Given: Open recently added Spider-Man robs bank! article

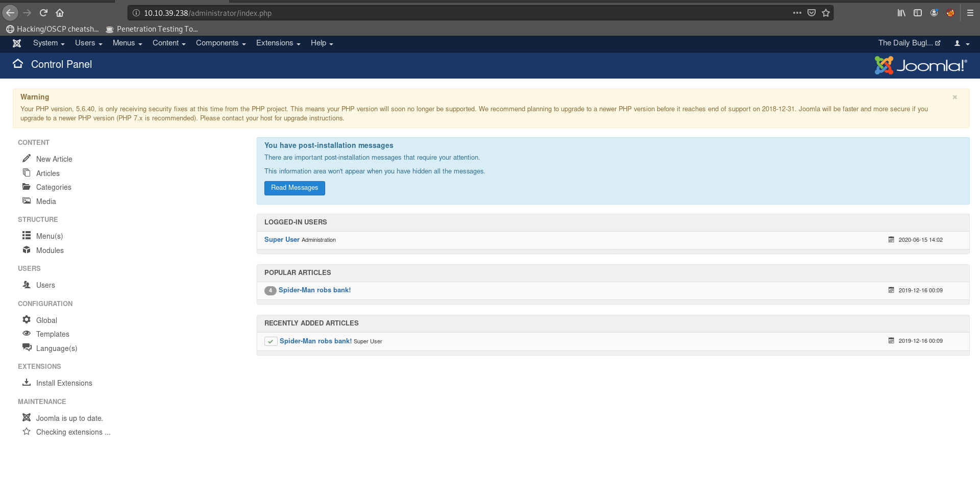Looking at the screenshot, I should (x=315, y=341).
